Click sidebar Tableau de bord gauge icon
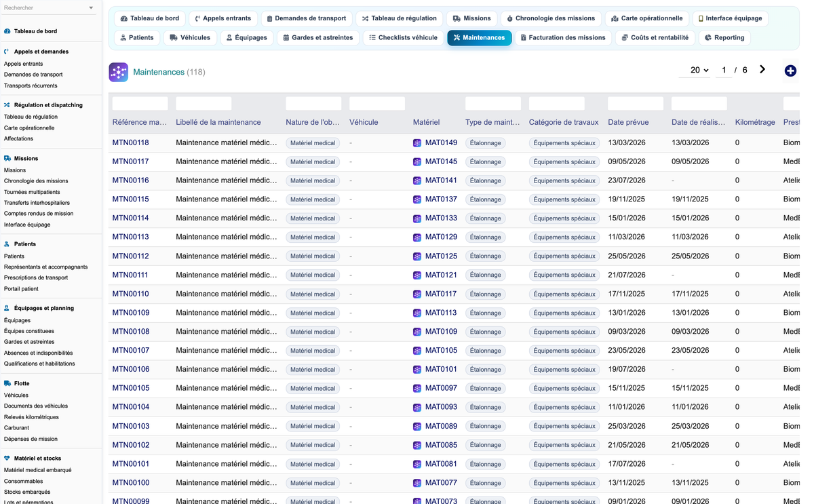Viewport: 814px width, 504px height. pos(7,31)
